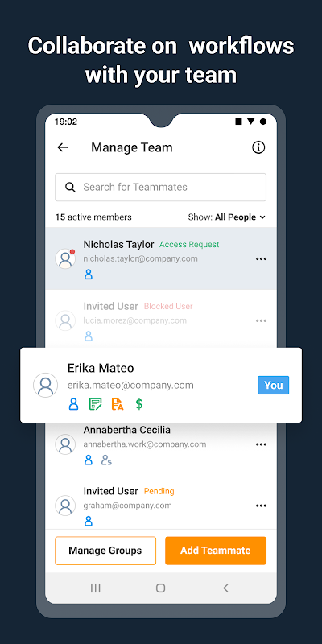Screen dimensions: 322x644
Task: Tap Erika Mateo's orange document role icon
Action: coord(118,404)
